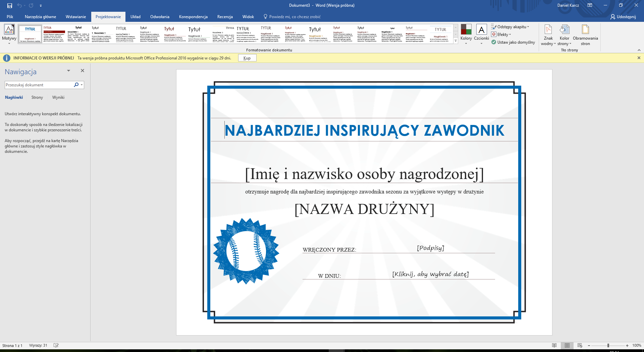The image size is (644, 352).
Task: Switch to Read Mode view in status bar
Action: 554,345
